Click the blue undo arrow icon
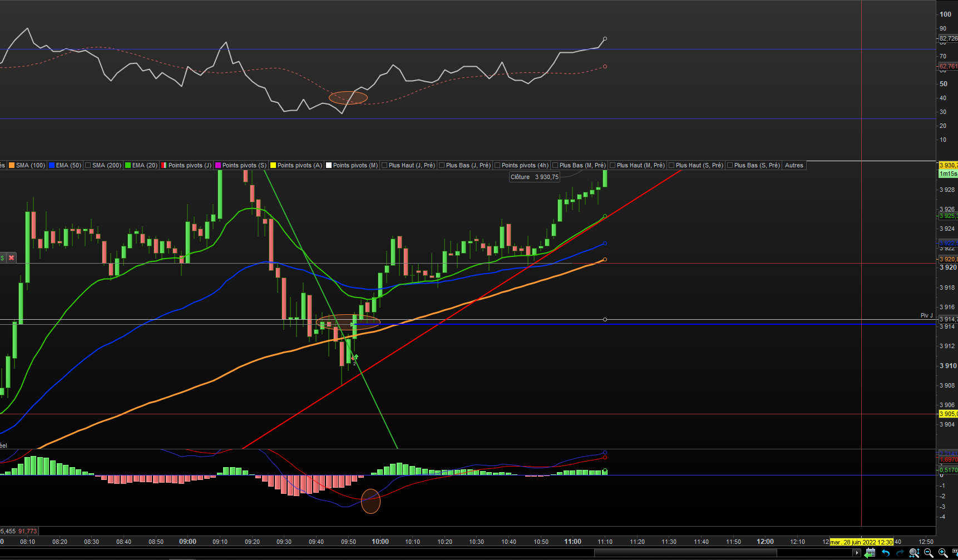Image resolution: width=958 pixels, height=560 pixels. pyautogui.click(x=886, y=553)
